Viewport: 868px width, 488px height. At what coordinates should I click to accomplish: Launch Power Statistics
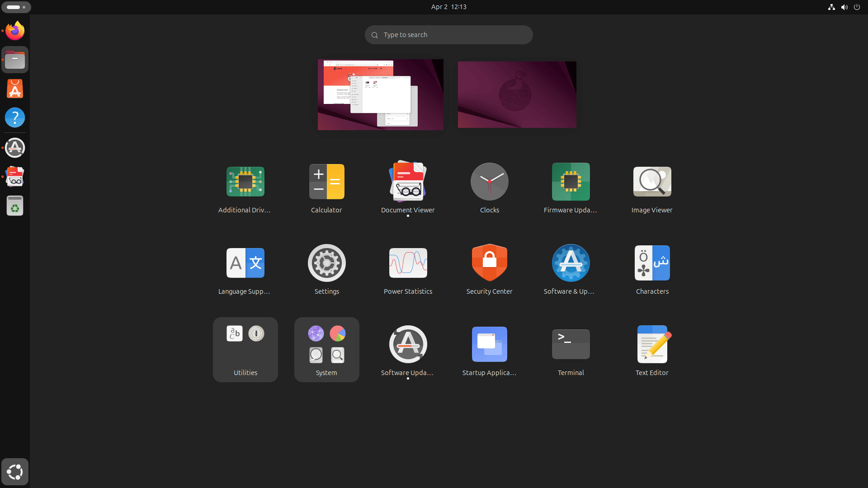(408, 263)
